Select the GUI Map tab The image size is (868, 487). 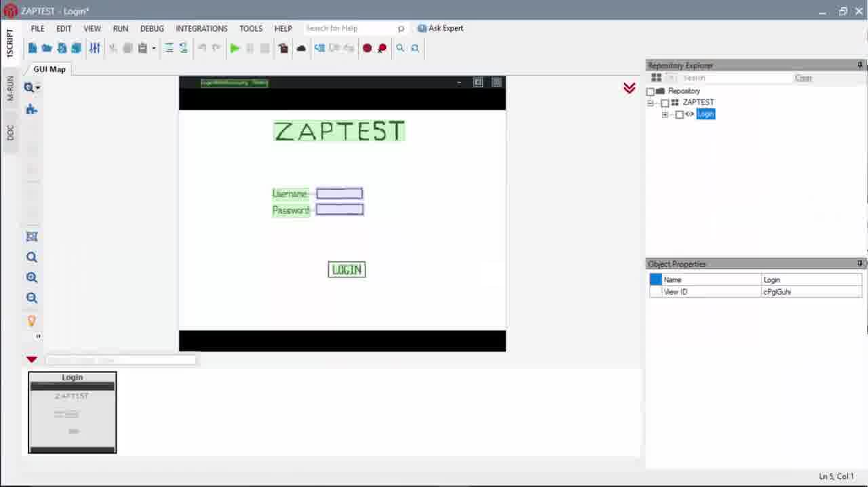[x=50, y=69]
